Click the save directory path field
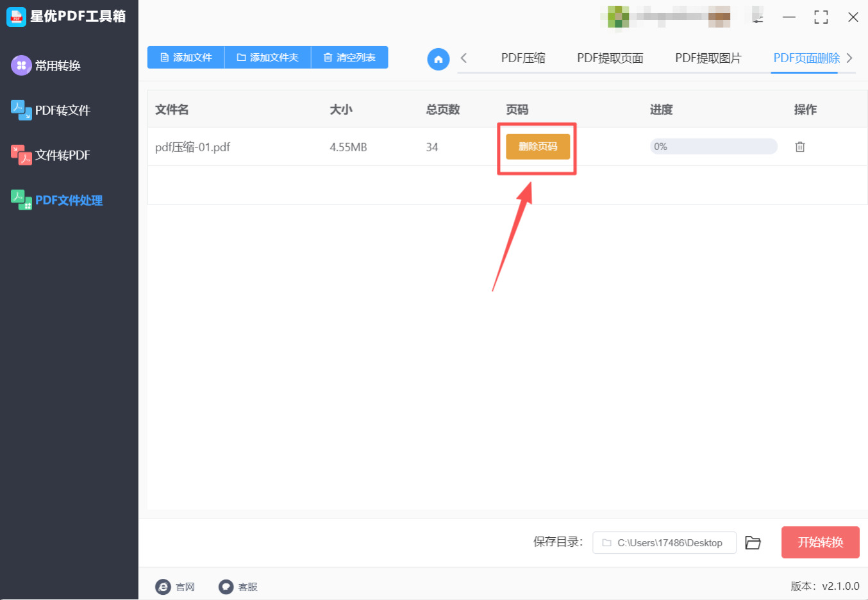The image size is (868, 600). coord(664,543)
